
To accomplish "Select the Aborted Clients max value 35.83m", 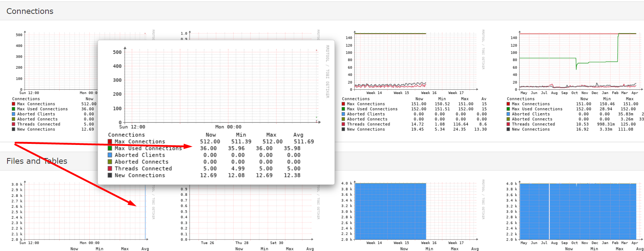I will [x=626, y=114].
